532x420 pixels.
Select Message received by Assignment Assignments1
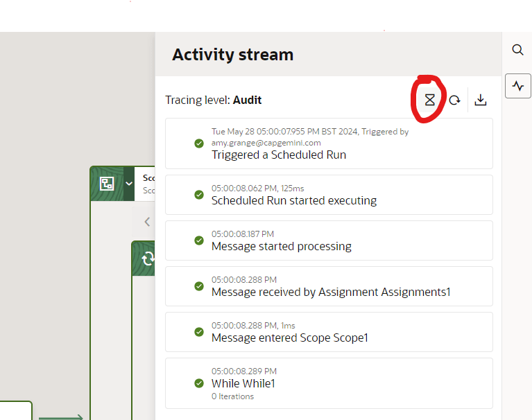point(330,292)
